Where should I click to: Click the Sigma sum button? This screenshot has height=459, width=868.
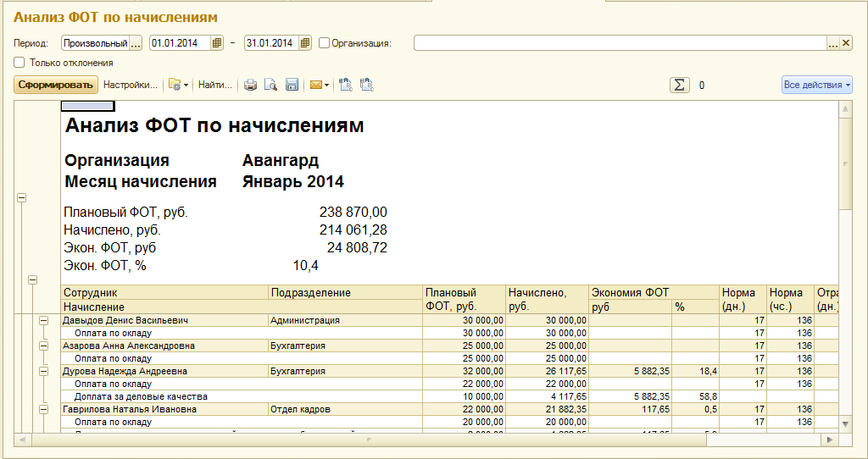pos(679,85)
